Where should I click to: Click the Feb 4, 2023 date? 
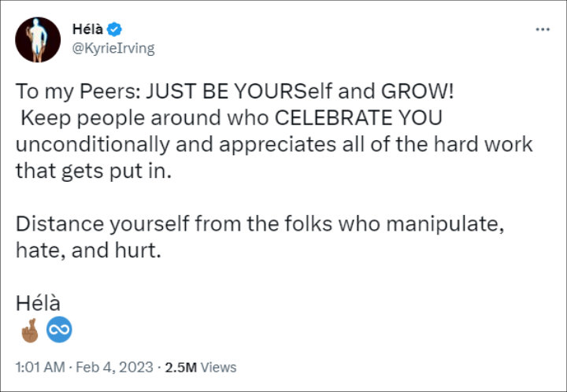point(115,367)
